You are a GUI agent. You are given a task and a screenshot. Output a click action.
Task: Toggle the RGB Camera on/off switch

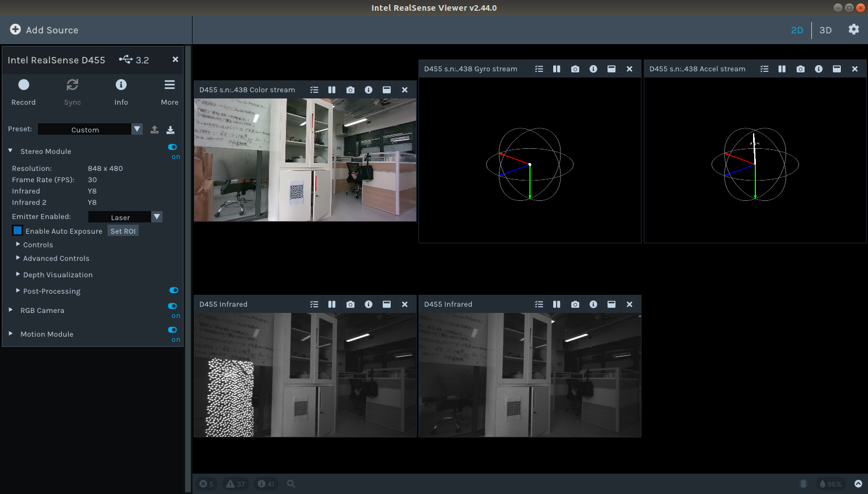tap(173, 306)
